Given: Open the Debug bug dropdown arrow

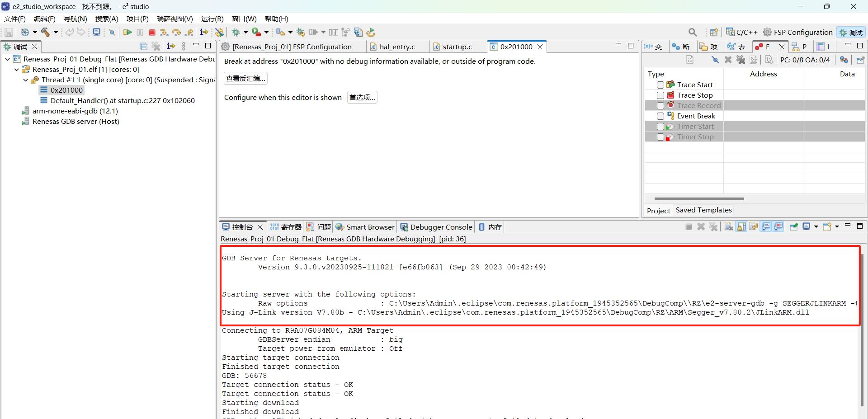Looking at the screenshot, I should (245, 32).
